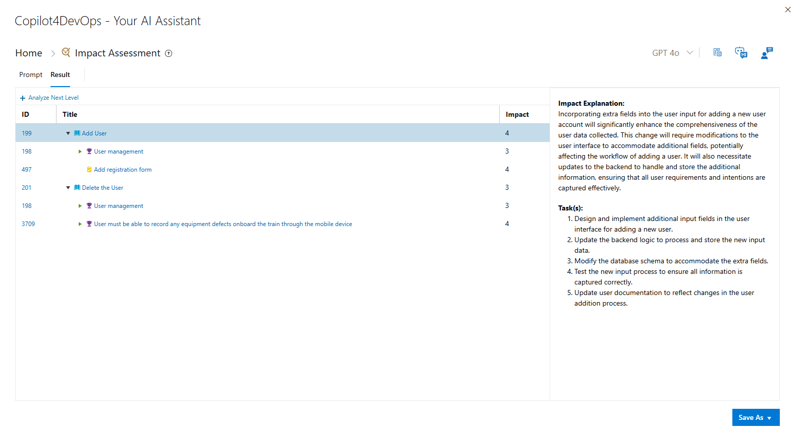
Task: Go to Home in the breadcrumb
Action: (29, 53)
